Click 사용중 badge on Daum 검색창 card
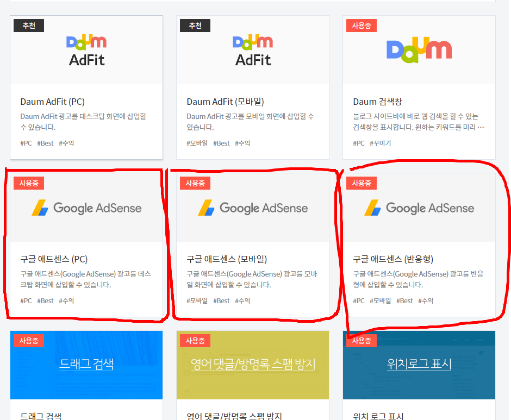The height and width of the screenshot is (420, 511). (x=362, y=26)
